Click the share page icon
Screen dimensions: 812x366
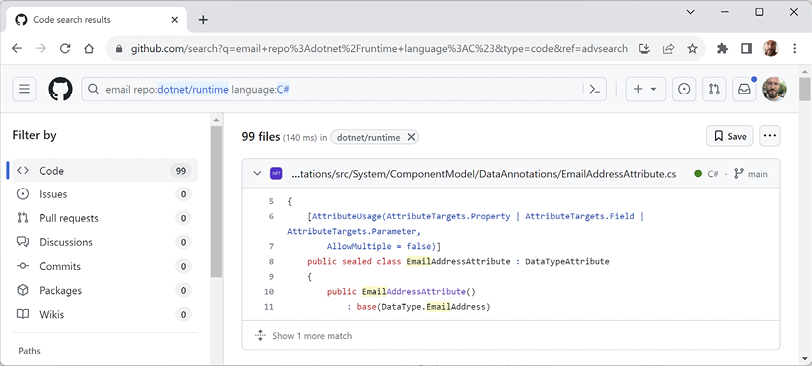click(668, 49)
